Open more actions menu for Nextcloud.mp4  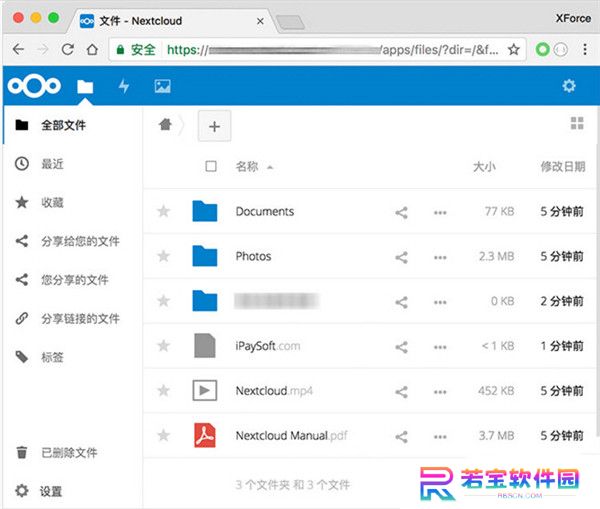(440, 392)
